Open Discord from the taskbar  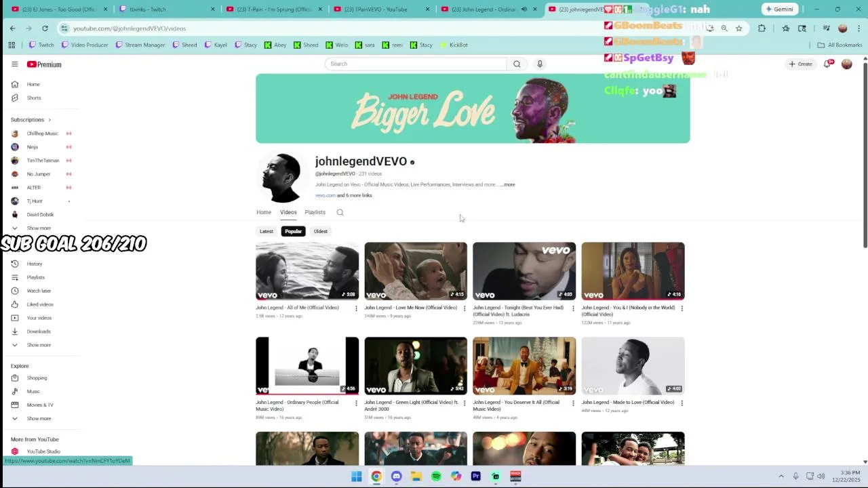pos(396,476)
